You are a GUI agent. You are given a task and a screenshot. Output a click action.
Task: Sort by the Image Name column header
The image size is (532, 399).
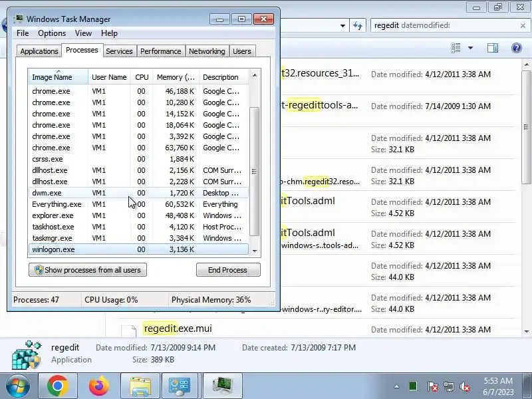coord(59,77)
